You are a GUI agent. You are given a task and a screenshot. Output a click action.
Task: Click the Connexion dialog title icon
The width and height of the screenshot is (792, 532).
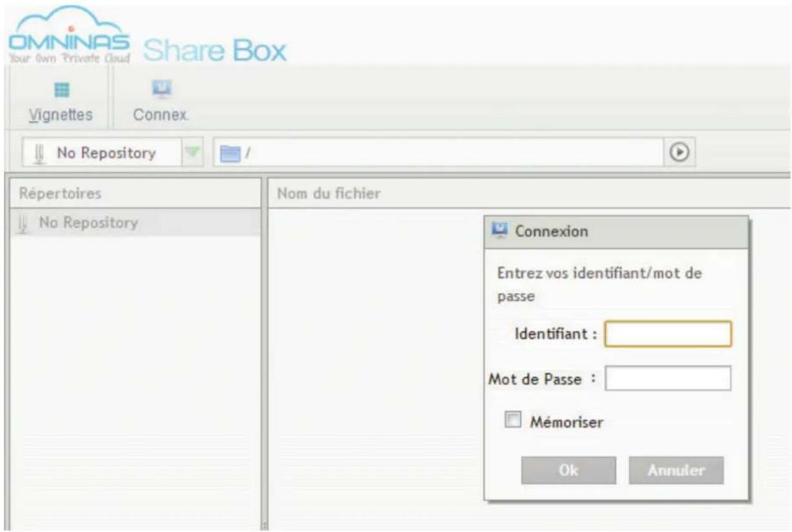500,231
